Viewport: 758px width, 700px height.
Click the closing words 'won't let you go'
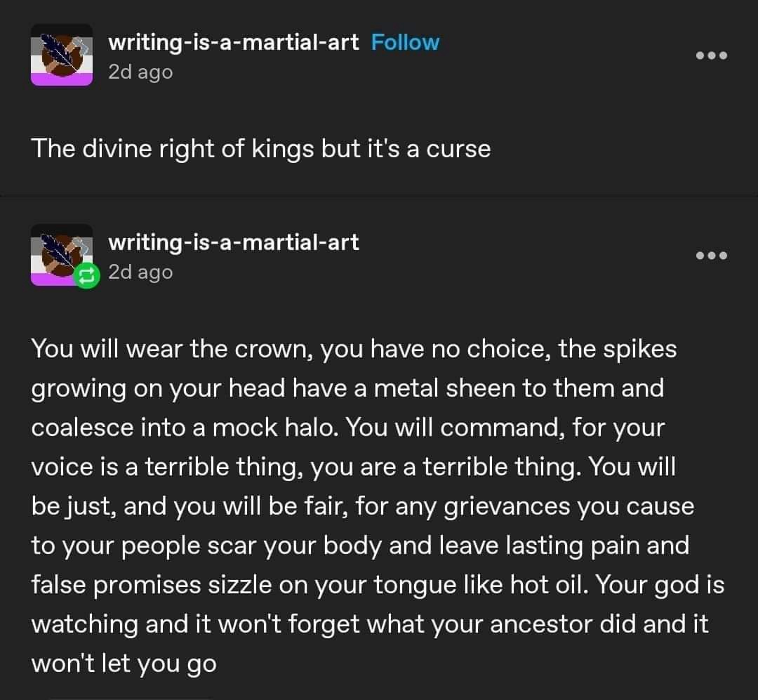(x=124, y=663)
